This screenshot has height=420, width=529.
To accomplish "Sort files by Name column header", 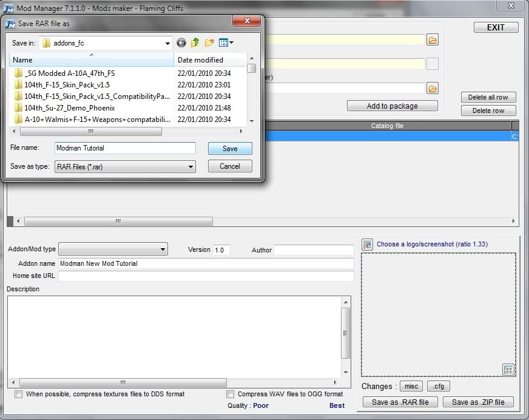I will click(x=91, y=60).
